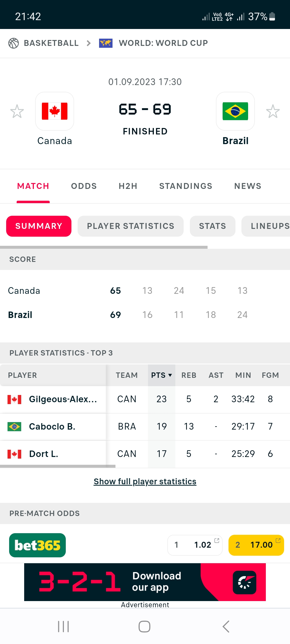Expand breadcrumb chevron after Basketball

[x=89, y=43]
